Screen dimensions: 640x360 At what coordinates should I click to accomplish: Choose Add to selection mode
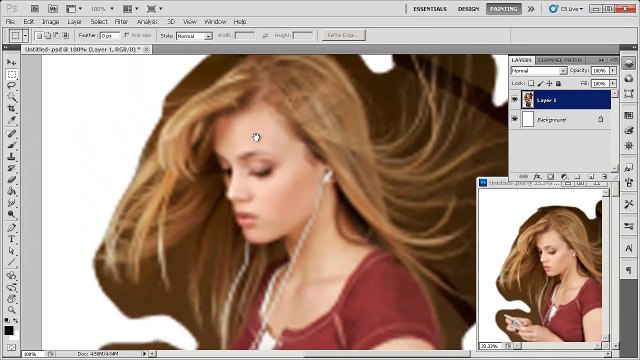coord(48,36)
